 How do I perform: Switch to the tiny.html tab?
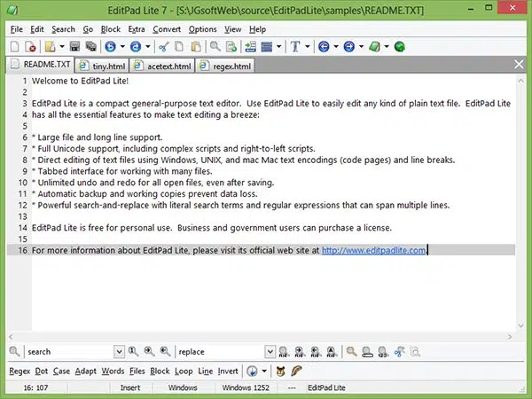[x=102, y=66]
